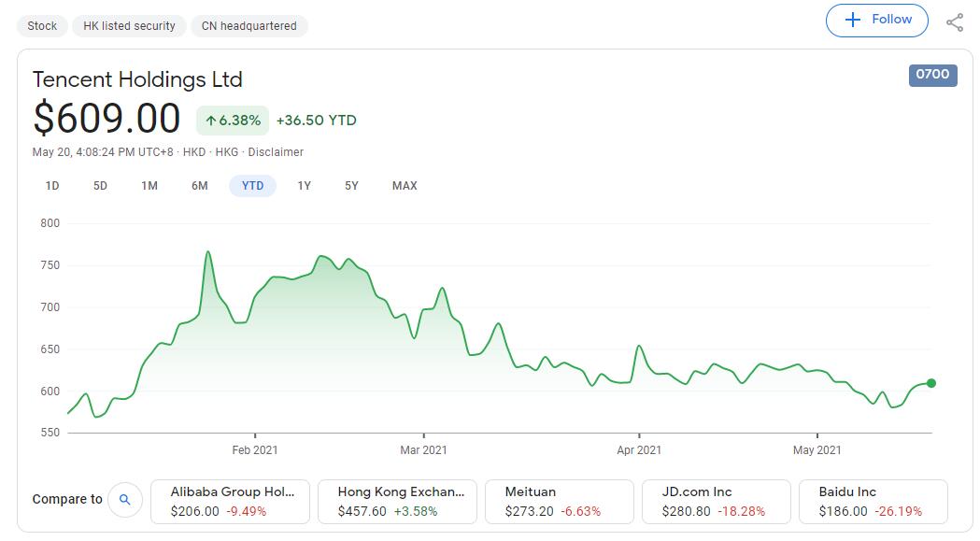Switch to the 5D time range
The image size is (980, 541).
(101, 186)
